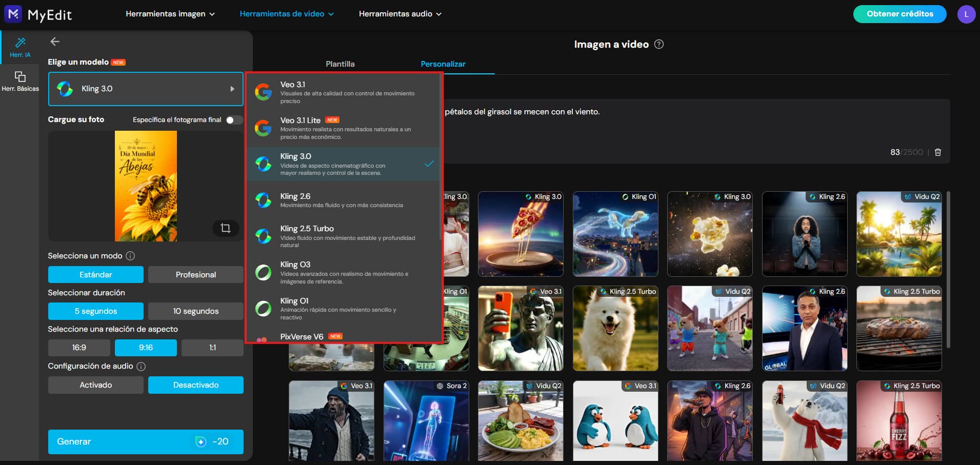The image size is (980, 465).
Task: Open the tropical palms Vidu Q2 thumbnail
Action: (x=899, y=234)
